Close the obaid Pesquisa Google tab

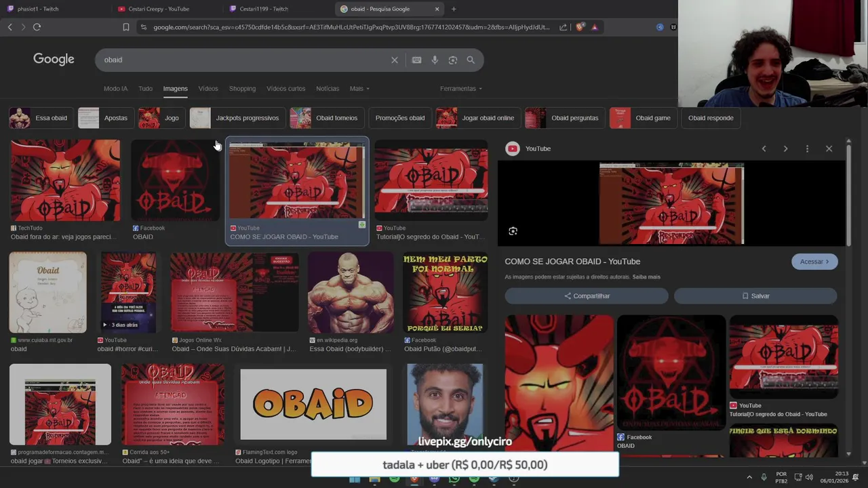(437, 9)
